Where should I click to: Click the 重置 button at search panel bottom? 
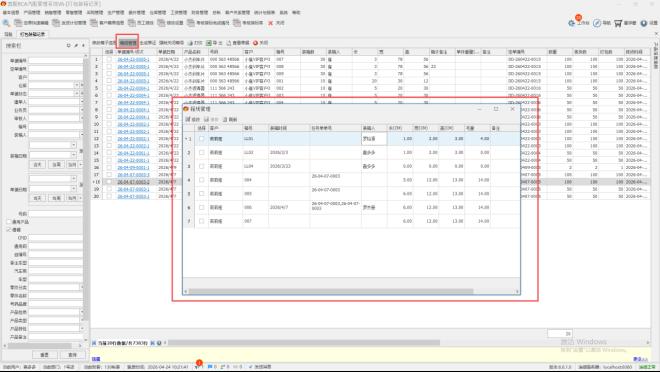[x=44, y=355]
